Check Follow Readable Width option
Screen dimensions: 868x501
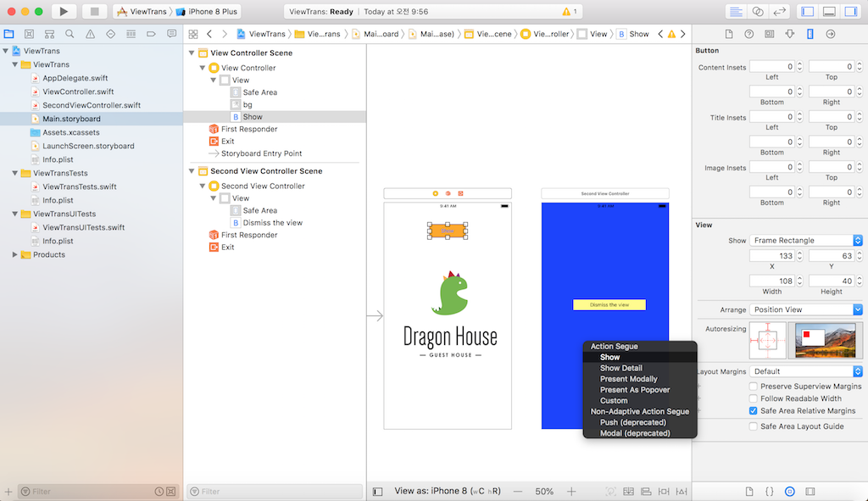point(753,398)
